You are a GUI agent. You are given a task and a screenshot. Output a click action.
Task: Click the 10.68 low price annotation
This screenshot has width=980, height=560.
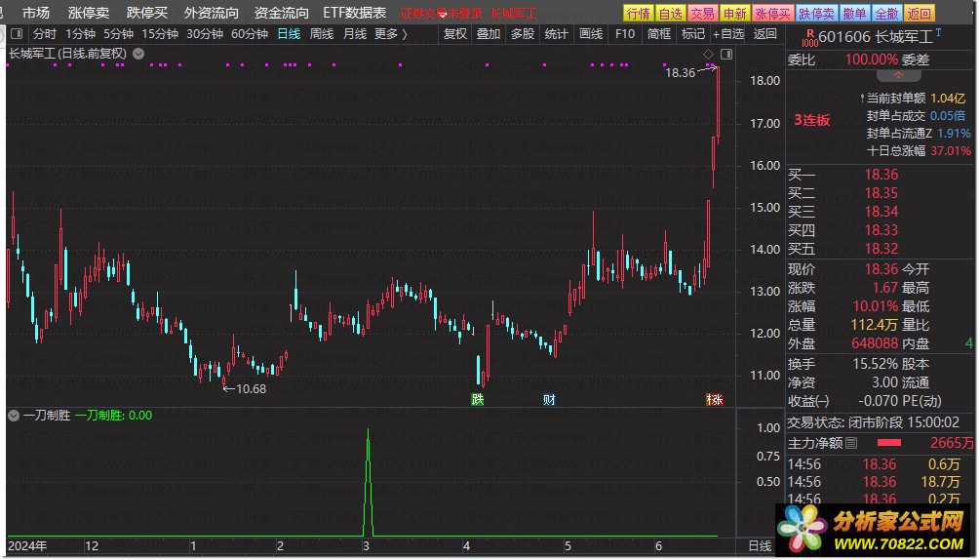pos(252,388)
